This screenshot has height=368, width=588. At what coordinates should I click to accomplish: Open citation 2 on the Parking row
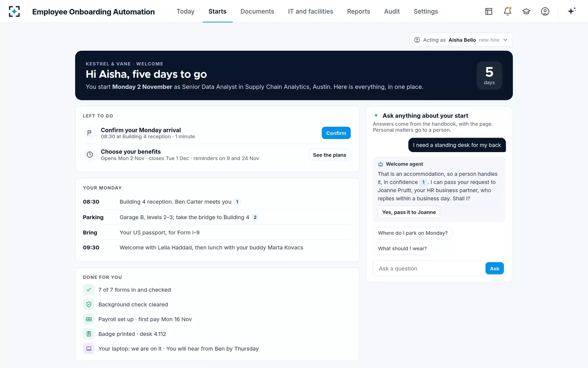(x=255, y=218)
